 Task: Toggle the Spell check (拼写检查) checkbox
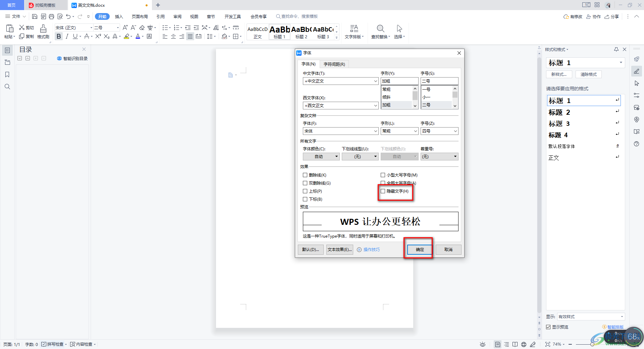pyautogui.click(x=44, y=344)
